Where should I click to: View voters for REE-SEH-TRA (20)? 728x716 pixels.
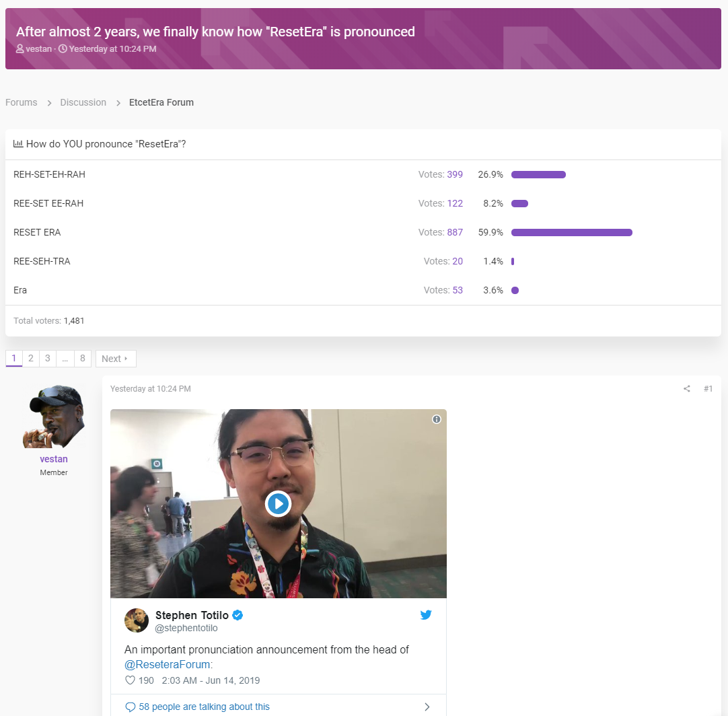(458, 261)
